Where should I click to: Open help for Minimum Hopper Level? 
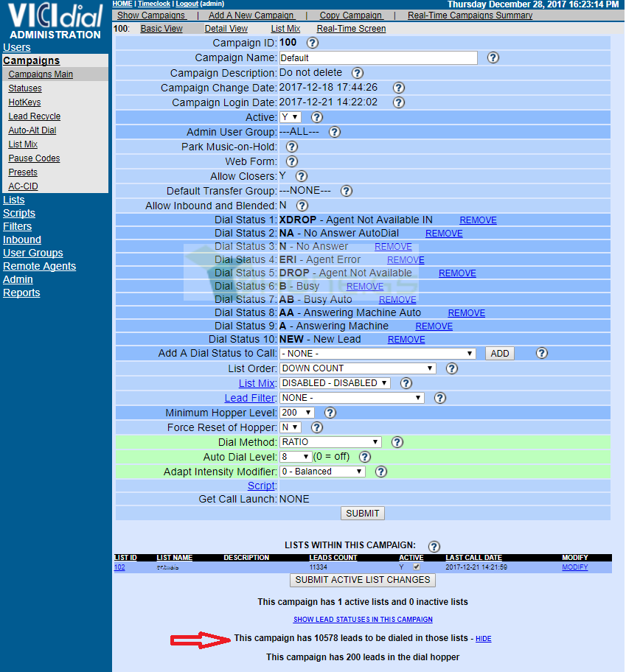pos(330,413)
